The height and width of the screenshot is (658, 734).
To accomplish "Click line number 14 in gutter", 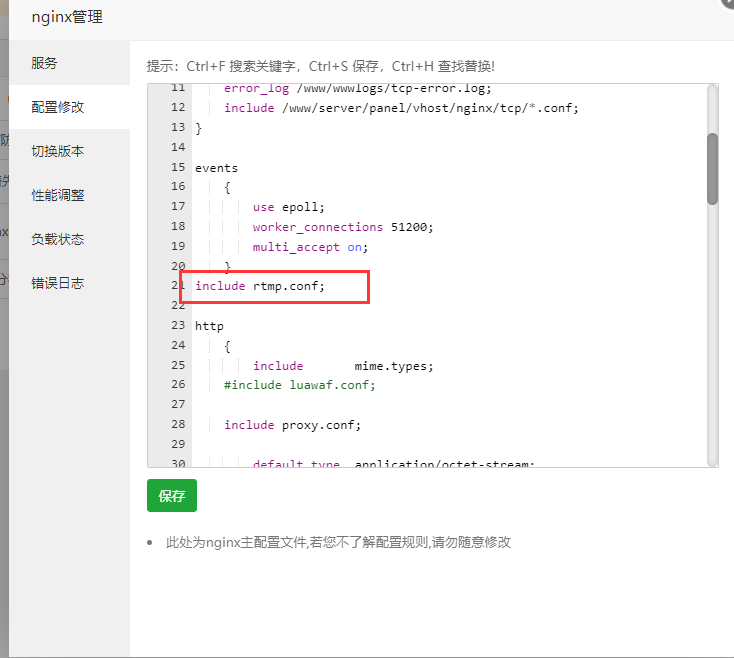I will pos(178,147).
